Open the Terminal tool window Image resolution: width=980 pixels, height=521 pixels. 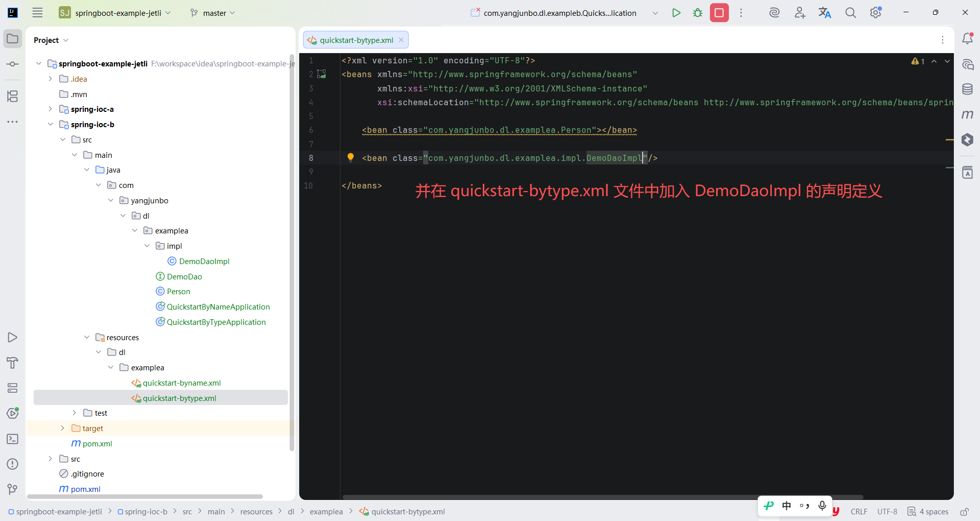point(13,439)
